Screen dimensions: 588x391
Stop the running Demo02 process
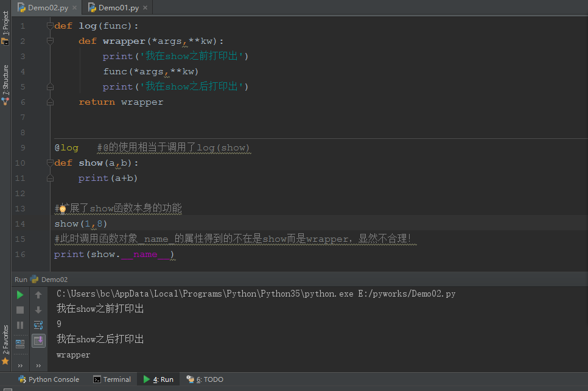click(19, 309)
